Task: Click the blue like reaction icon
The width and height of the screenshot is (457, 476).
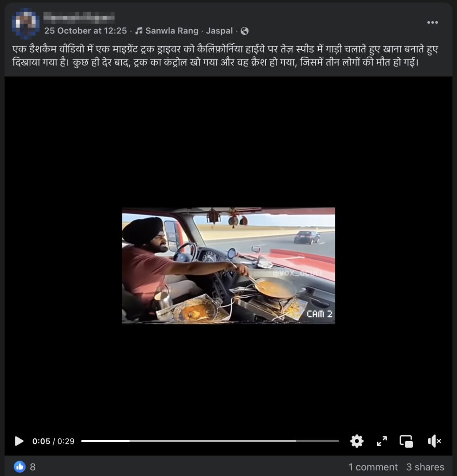Action: [20, 467]
